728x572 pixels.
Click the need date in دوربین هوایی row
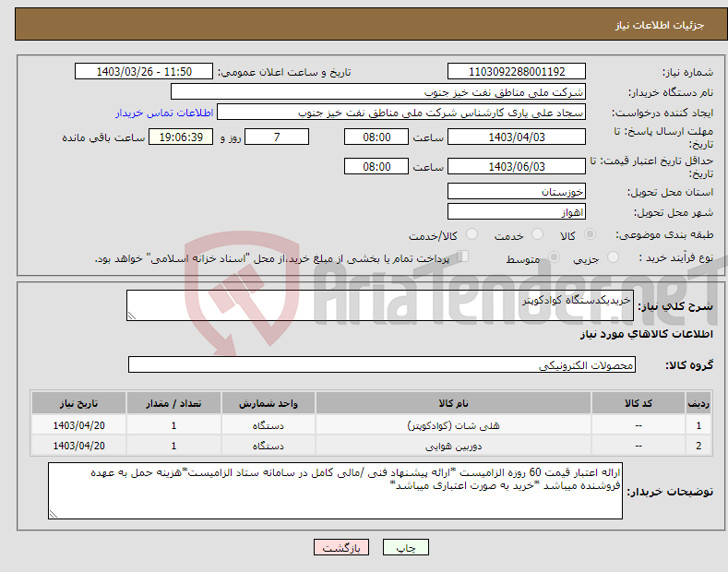click(79, 446)
